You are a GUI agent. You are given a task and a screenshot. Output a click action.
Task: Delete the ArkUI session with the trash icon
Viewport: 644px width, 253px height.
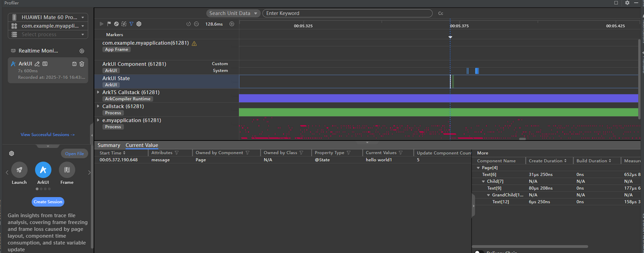point(82,64)
